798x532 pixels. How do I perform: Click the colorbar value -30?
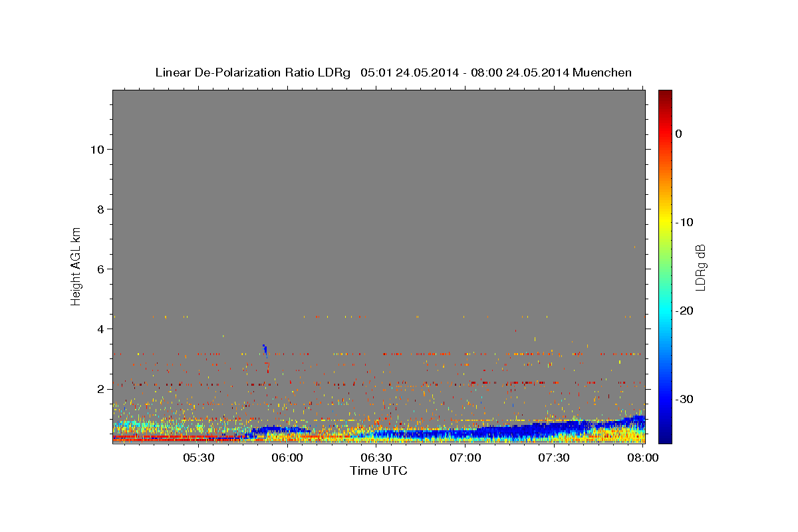click(685, 399)
